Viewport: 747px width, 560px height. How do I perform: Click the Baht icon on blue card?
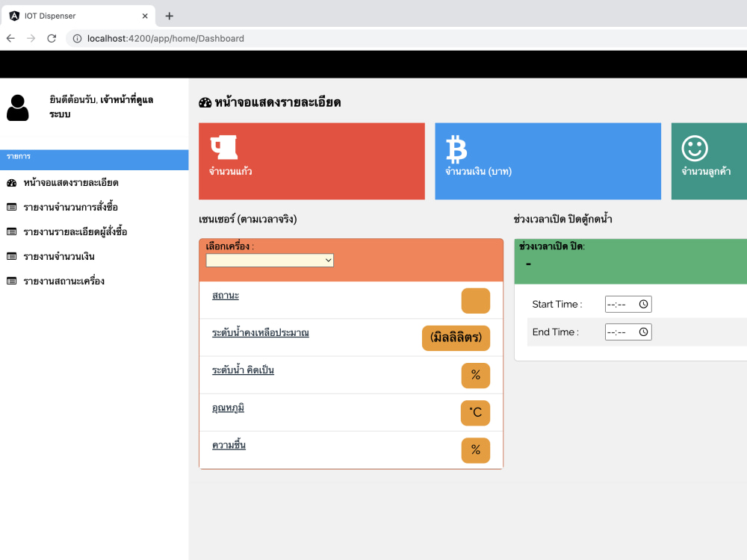[456, 149]
